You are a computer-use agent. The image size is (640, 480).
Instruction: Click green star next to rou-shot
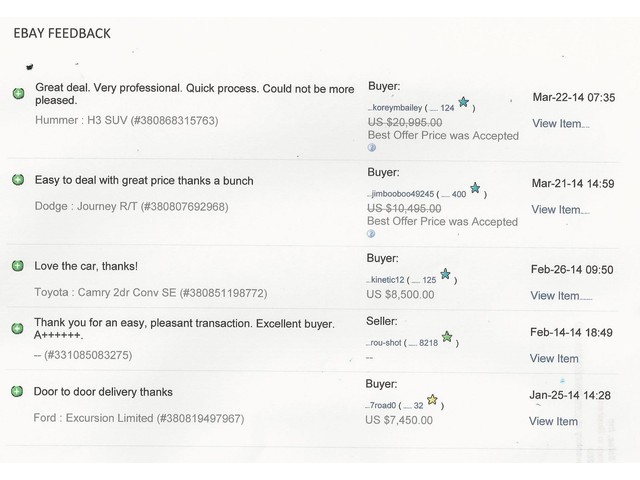coord(447,337)
